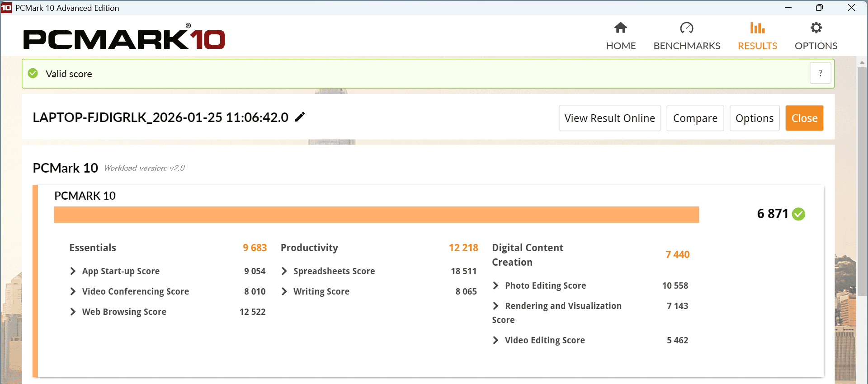Open Options via the gear icon

tap(816, 28)
